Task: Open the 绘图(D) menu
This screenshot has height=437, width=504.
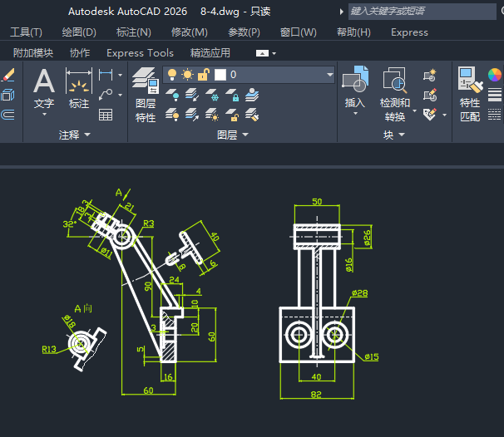Action: (x=79, y=32)
